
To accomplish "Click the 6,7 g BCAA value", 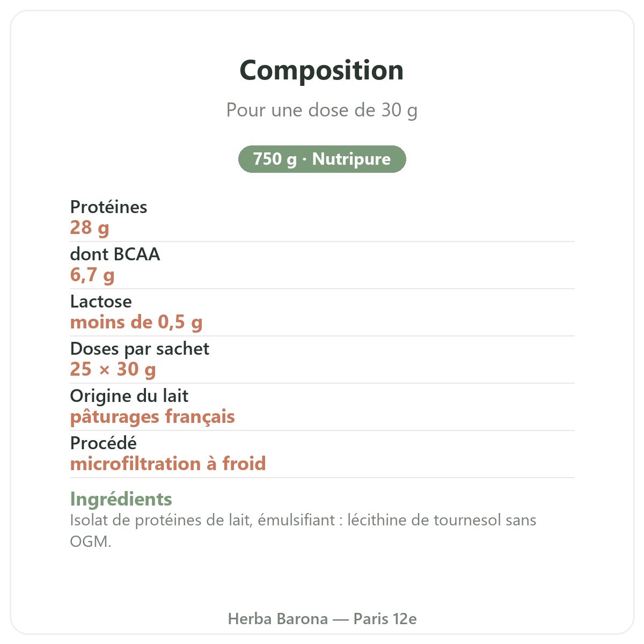I will tap(92, 275).
